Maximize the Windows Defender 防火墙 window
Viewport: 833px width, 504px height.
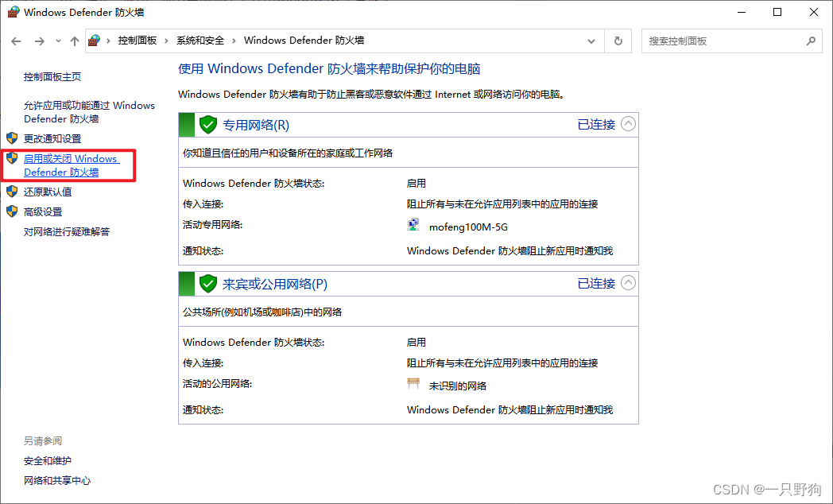pos(777,12)
